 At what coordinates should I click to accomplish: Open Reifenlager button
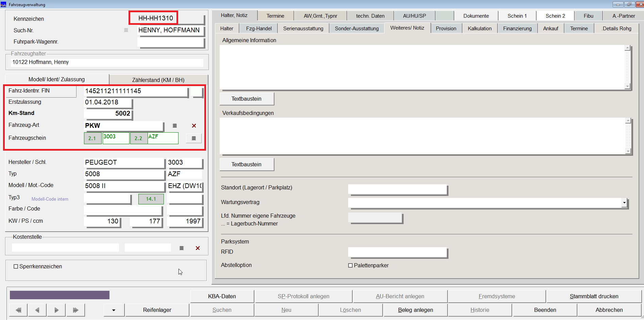pos(157,310)
